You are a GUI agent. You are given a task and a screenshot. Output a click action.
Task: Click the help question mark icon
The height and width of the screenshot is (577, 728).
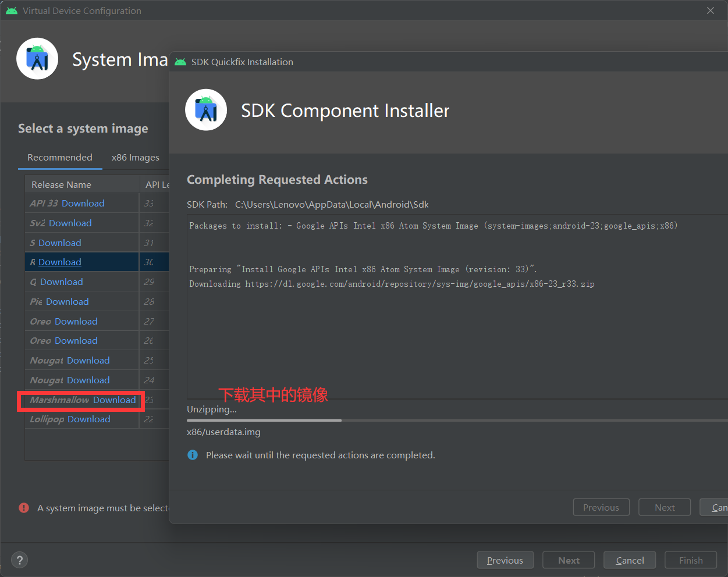click(20, 560)
